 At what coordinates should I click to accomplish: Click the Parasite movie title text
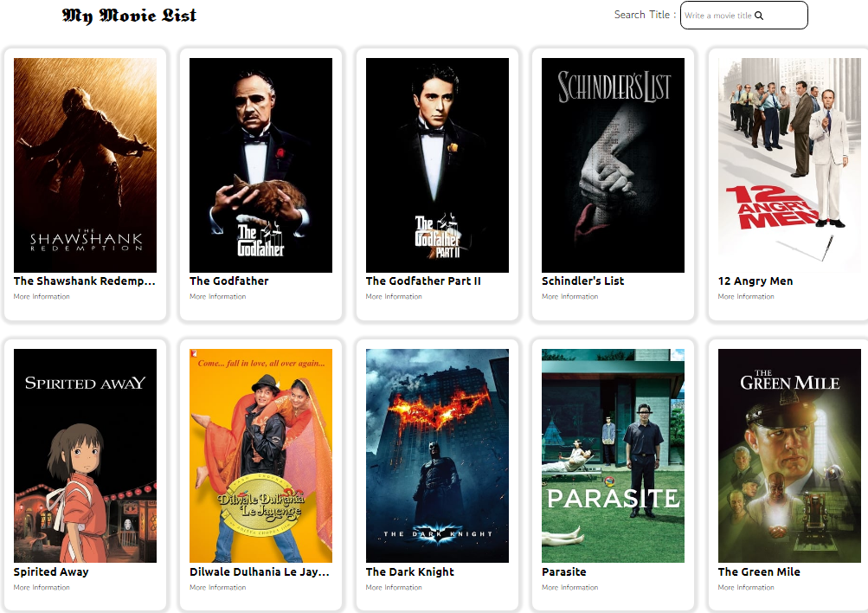pos(564,572)
